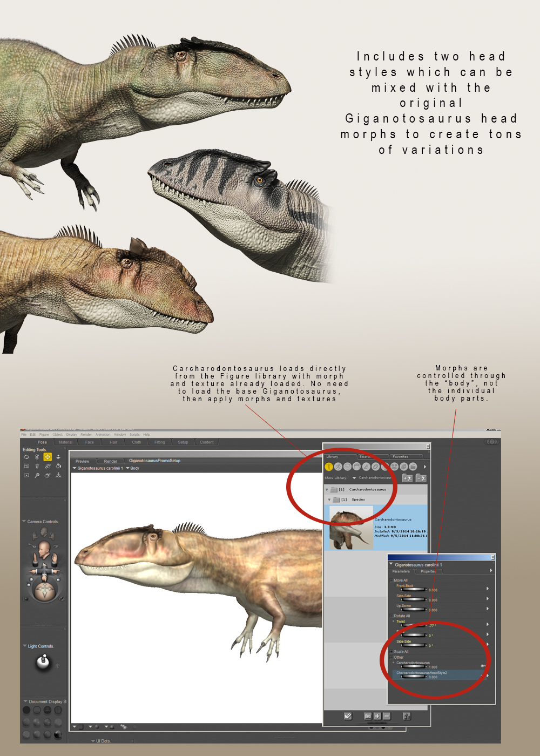Click the Library plus add button

pos(377,716)
